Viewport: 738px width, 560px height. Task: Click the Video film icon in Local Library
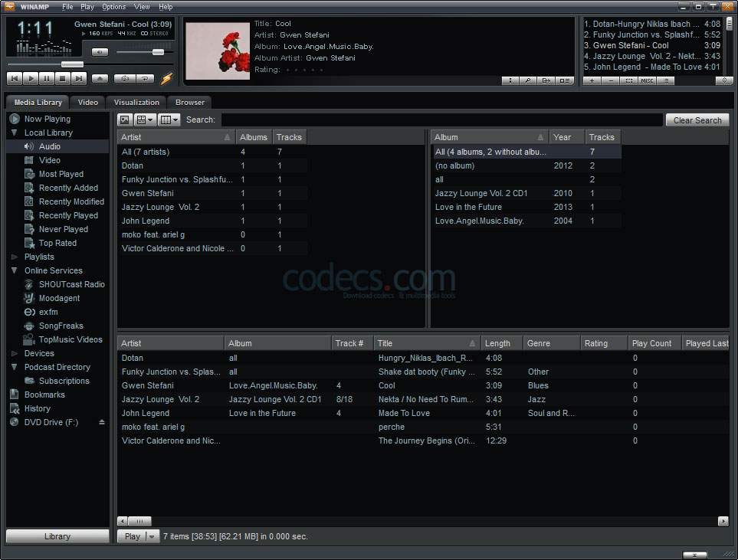tap(29, 160)
